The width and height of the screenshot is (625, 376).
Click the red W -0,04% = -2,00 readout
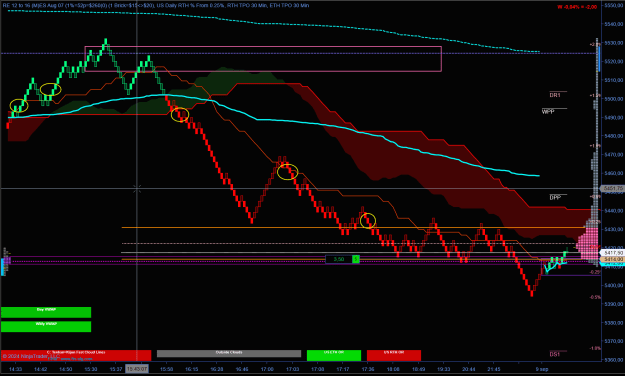577,7
